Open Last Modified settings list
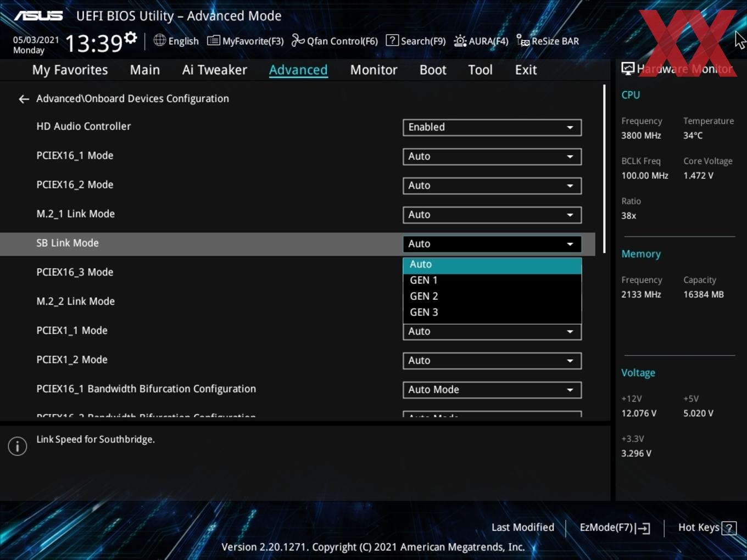This screenshot has width=747, height=560. pyautogui.click(x=523, y=527)
